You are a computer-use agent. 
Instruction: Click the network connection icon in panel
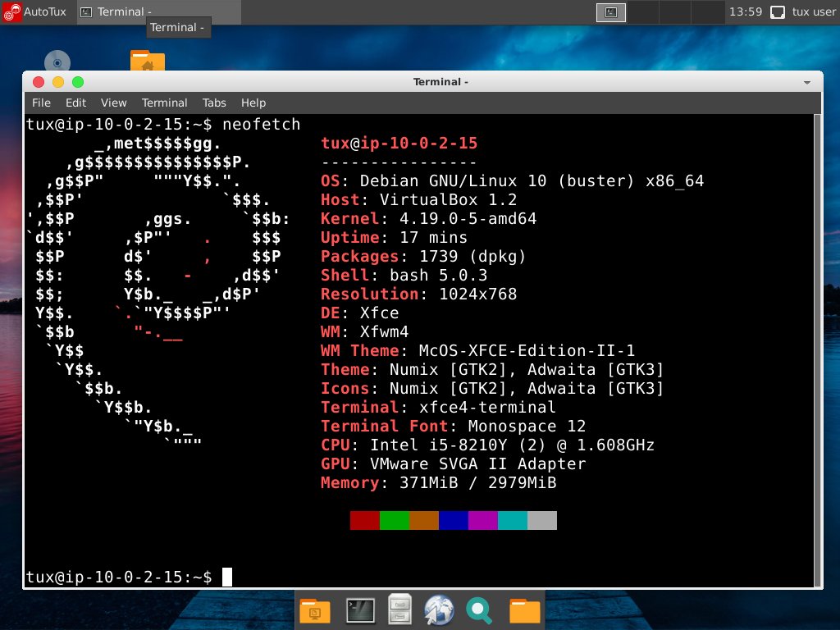(778, 11)
